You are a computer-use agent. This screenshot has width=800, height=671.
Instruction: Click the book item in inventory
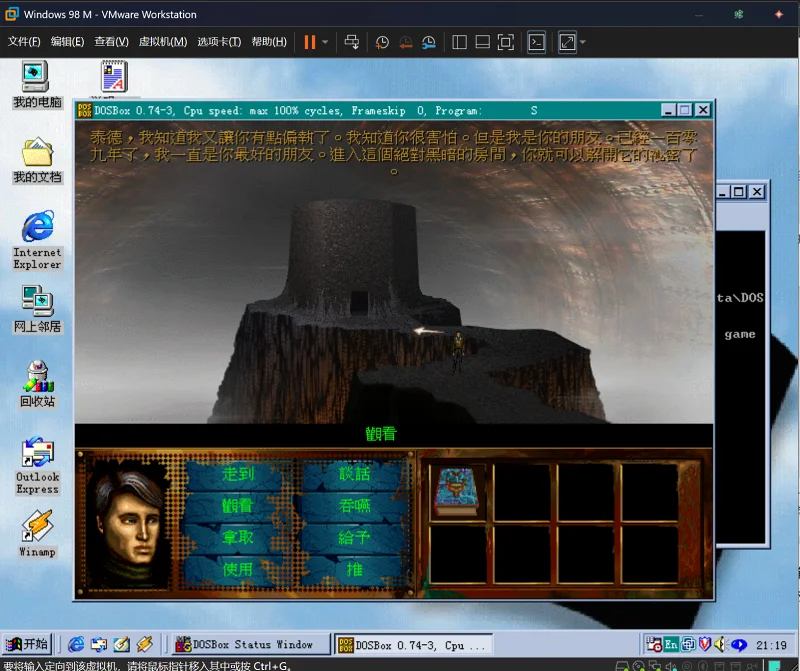pyautogui.click(x=457, y=493)
